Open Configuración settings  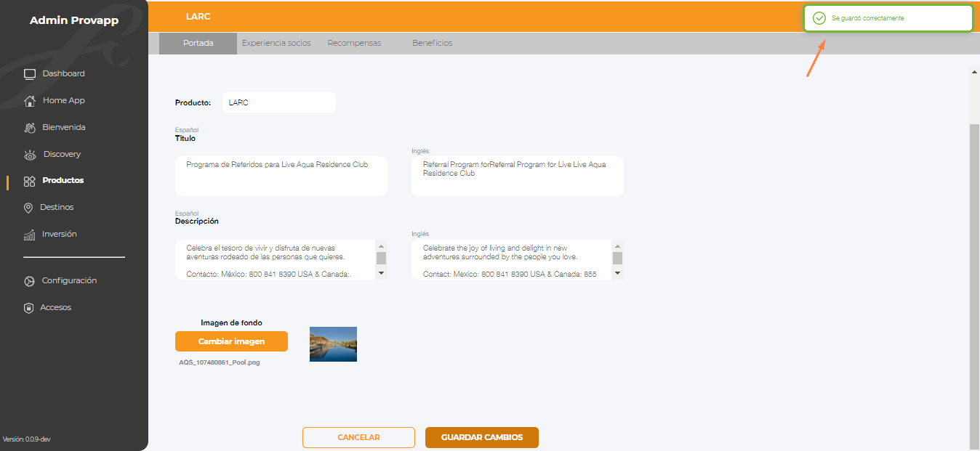coord(69,280)
